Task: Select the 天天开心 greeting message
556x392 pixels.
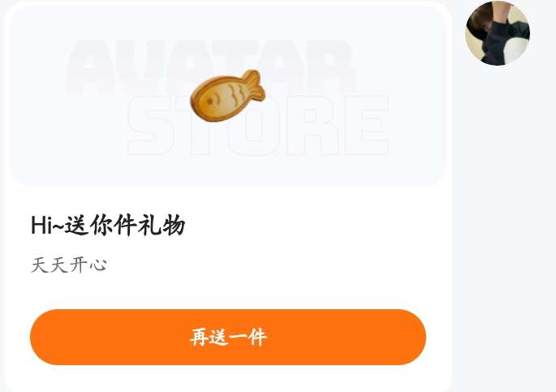Action: point(69,265)
